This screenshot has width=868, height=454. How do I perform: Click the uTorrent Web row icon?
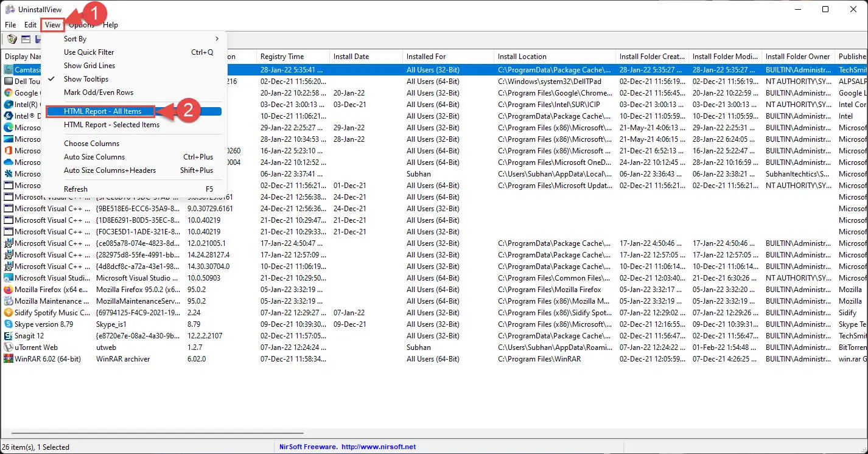click(9, 347)
